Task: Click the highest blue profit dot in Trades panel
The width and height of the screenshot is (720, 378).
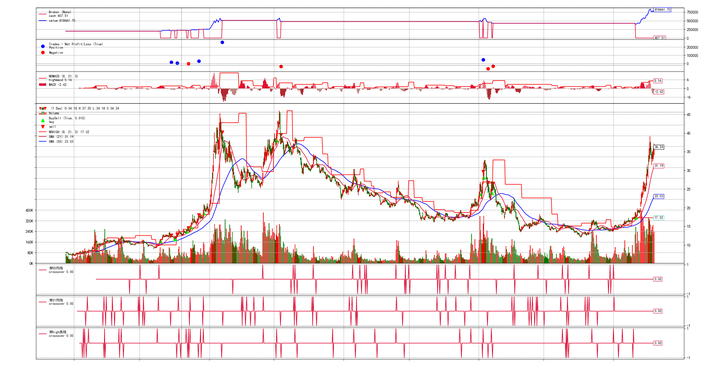Action: 222,42
